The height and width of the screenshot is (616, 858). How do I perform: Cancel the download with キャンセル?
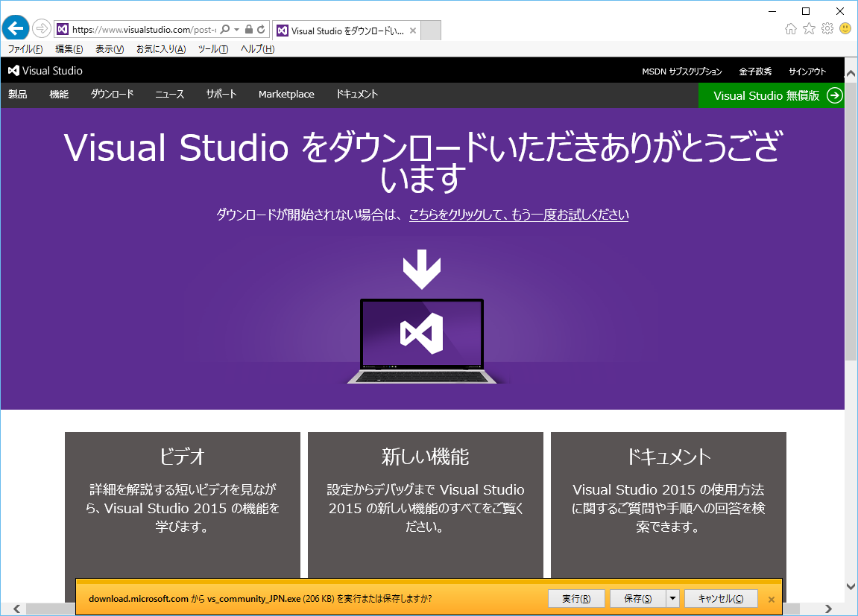[721, 598]
